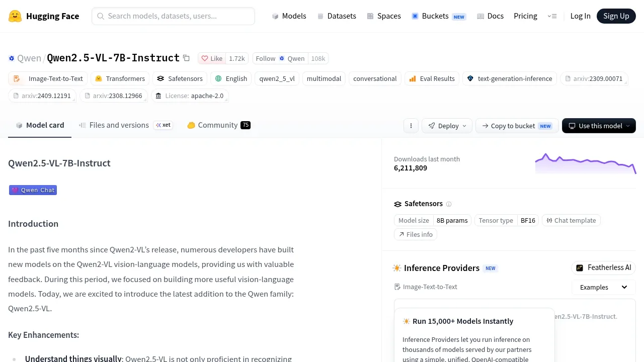This screenshot has height=362, width=644.
Task: Click the multimodal tag
Action: click(324, 78)
